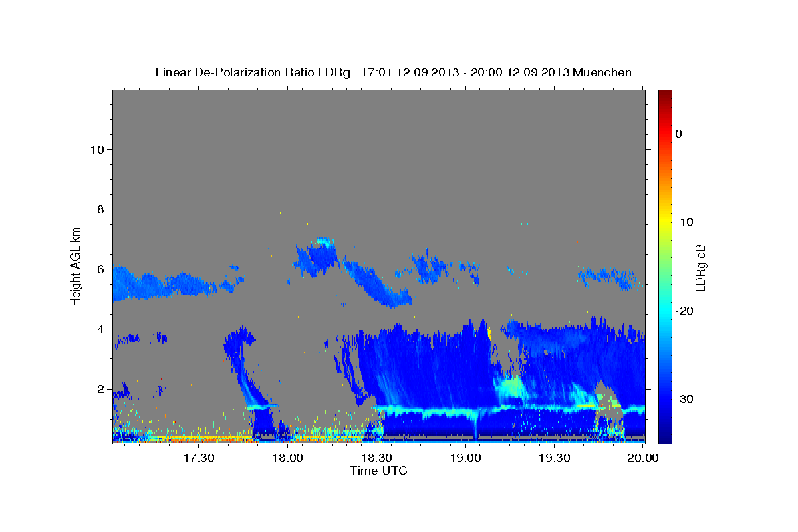Image resolution: width=798 pixels, height=532 pixels.
Task: Click the '18:00' time axis label
Action: (x=288, y=458)
